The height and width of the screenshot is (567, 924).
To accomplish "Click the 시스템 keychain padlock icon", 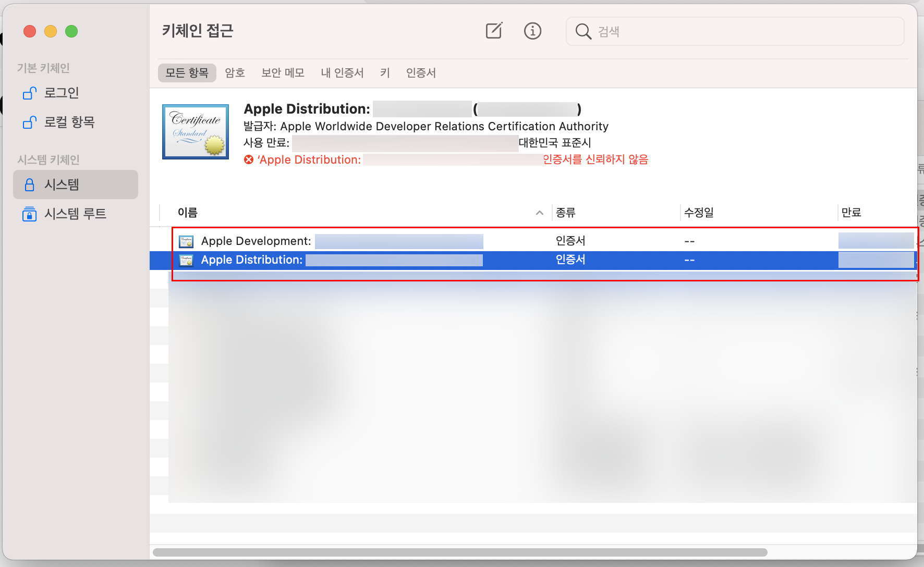I will click(30, 184).
